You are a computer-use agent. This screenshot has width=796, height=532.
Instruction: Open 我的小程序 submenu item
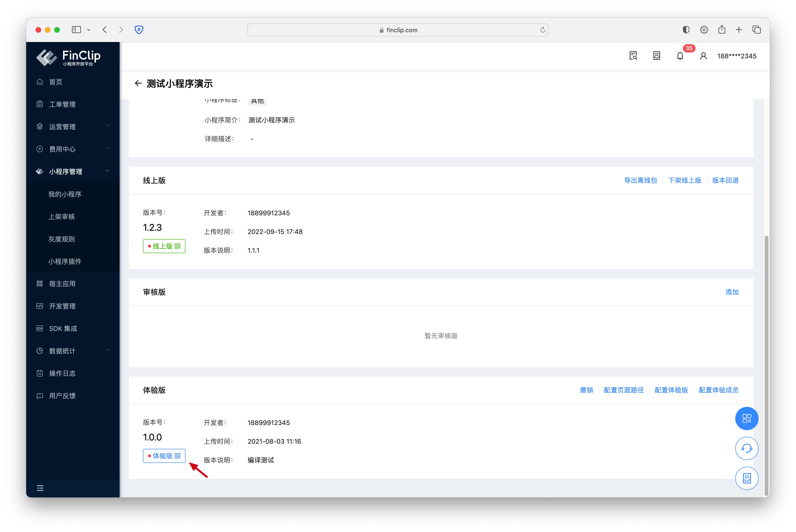coord(65,194)
